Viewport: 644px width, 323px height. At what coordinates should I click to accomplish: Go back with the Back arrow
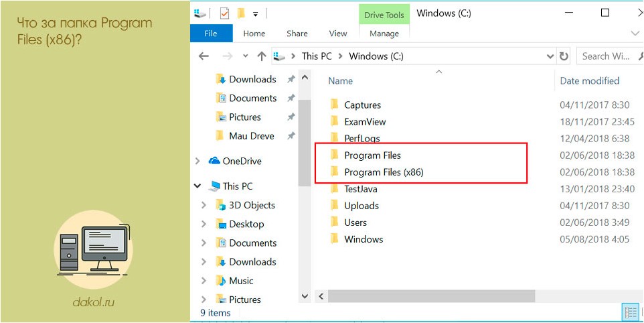204,56
